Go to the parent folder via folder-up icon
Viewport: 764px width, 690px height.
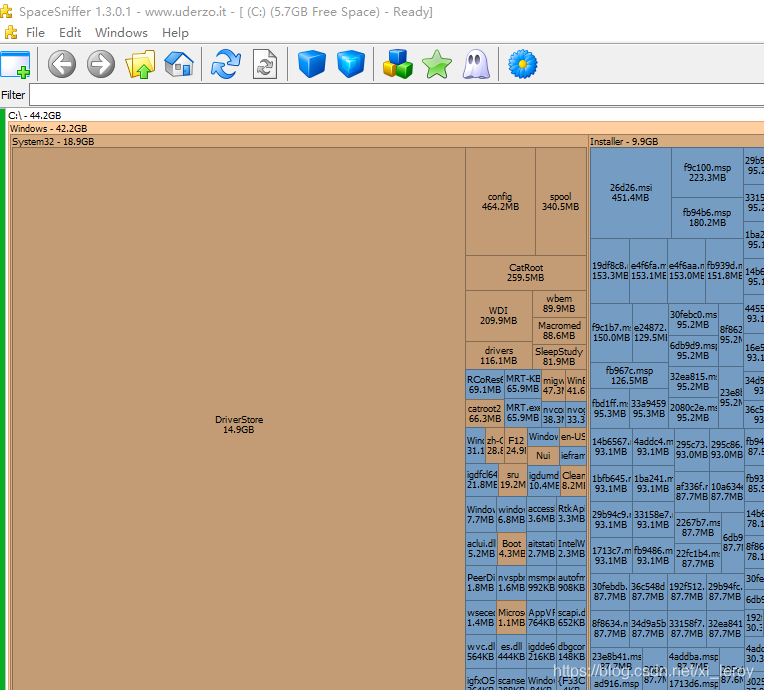(x=140, y=64)
